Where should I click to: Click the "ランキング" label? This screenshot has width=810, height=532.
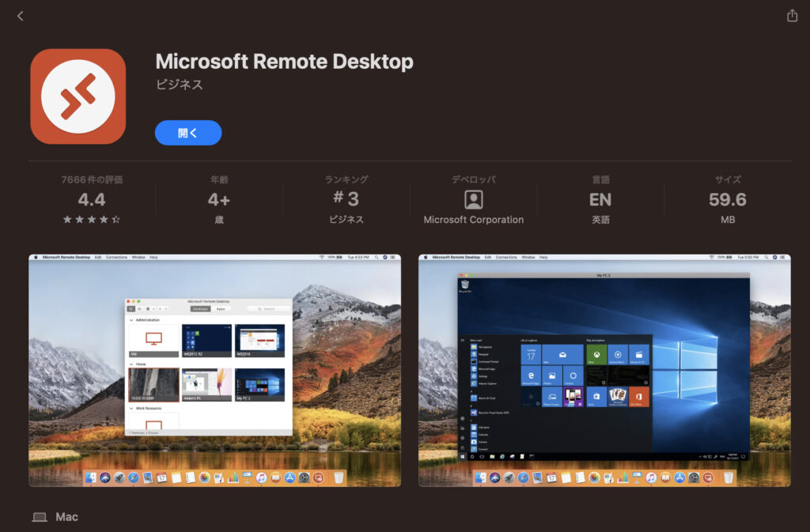346,179
